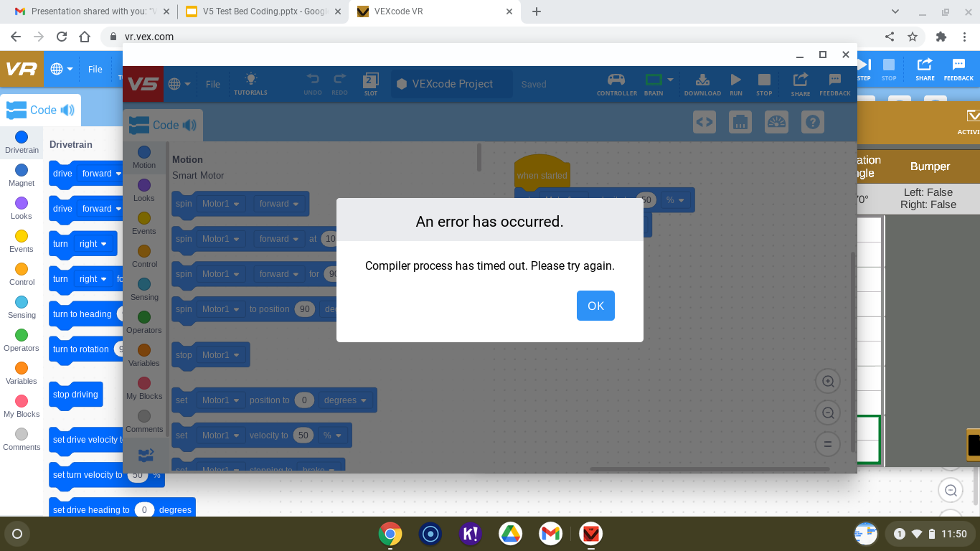Image resolution: width=980 pixels, height=551 pixels.
Task: Click the V5 logo
Action: click(143, 84)
